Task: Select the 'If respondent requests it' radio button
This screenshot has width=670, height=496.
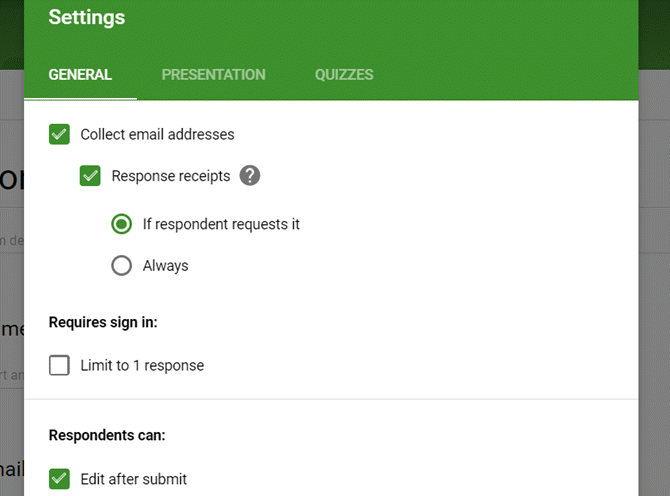Action: [x=121, y=224]
